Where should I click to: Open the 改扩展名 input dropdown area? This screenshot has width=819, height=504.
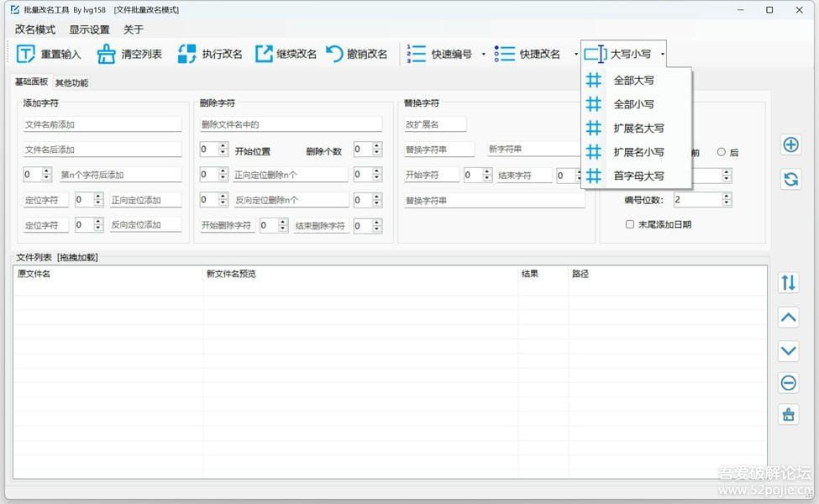click(435, 123)
